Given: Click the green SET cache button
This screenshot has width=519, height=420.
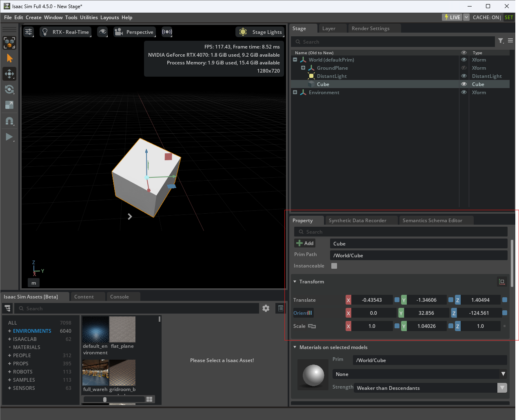Looking at the screenshot, I should click(509, 17).
